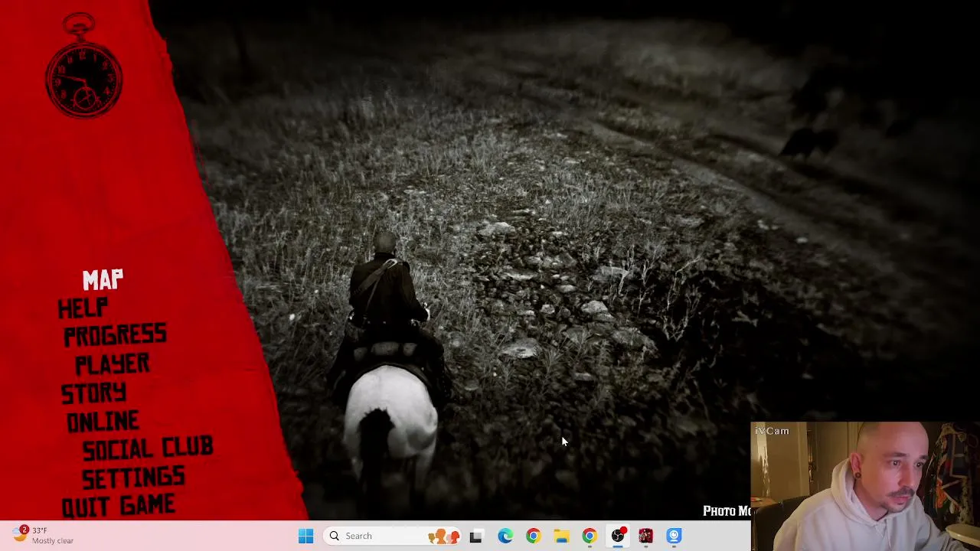
Task: Select Online in the pause menu
Action: pyautogui.click(x=103, y=422)
